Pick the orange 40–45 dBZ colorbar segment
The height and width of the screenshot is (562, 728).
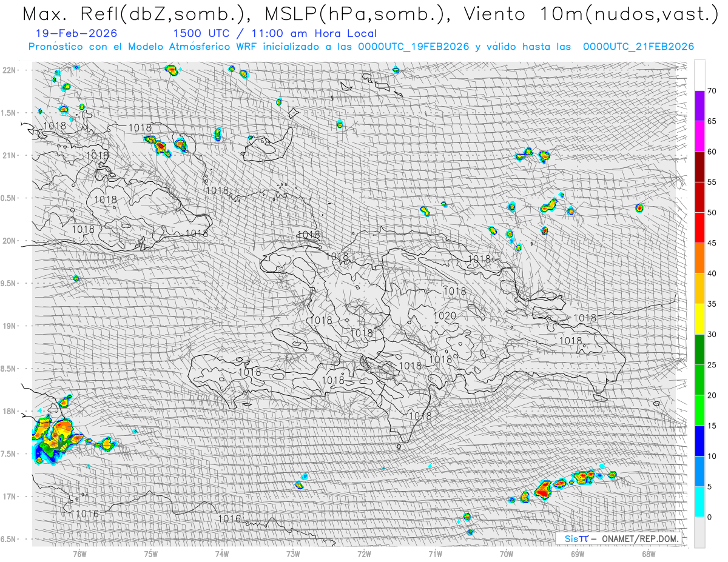699,258
